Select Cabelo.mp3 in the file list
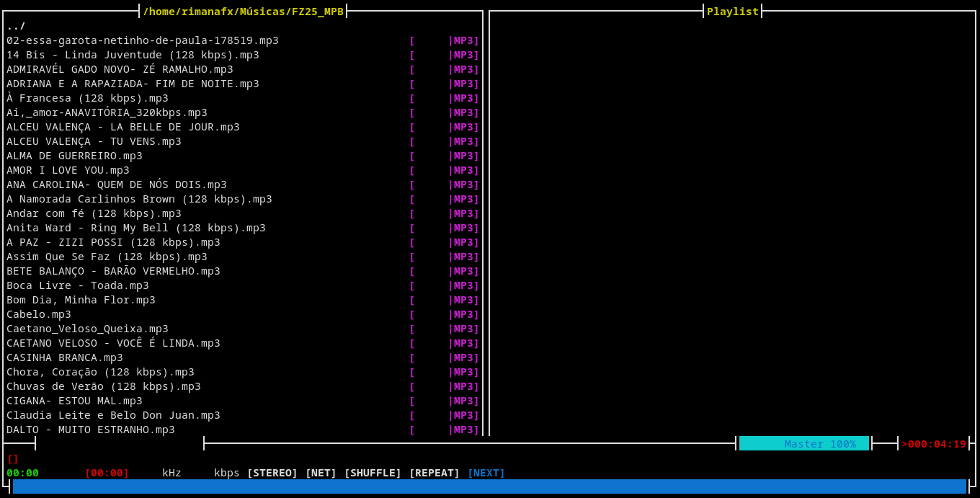The height and width of the screenshot is (498, 980). click(x=39, y=314)
